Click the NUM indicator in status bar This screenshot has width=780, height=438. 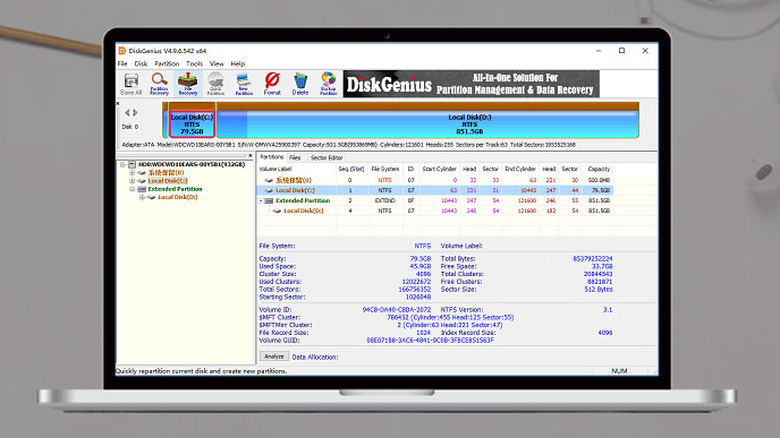pos(619,371)
